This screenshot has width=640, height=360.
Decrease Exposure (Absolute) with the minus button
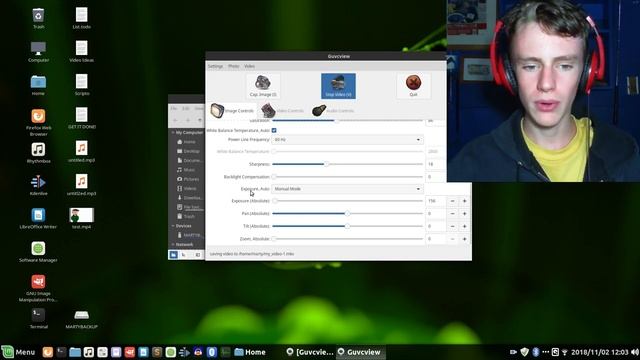pyautogui.click(x=452, y=201)
